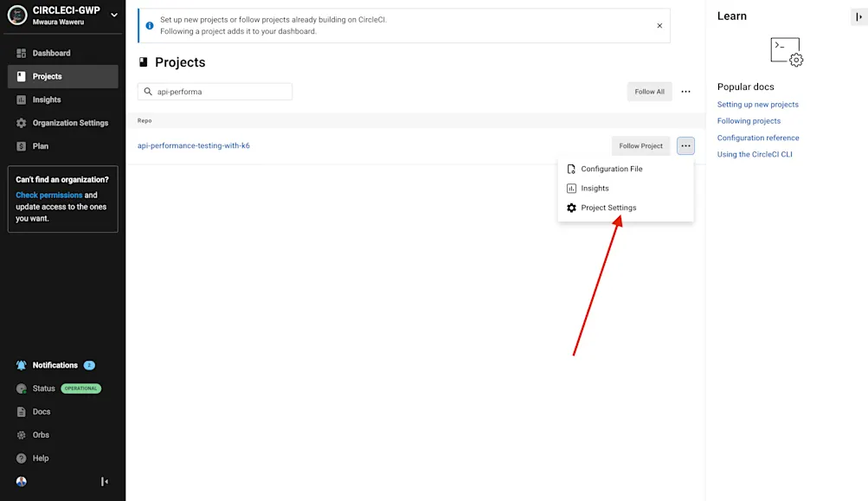Click the Project Settings gear icon

pyautogui.click(x=571, y=208)
